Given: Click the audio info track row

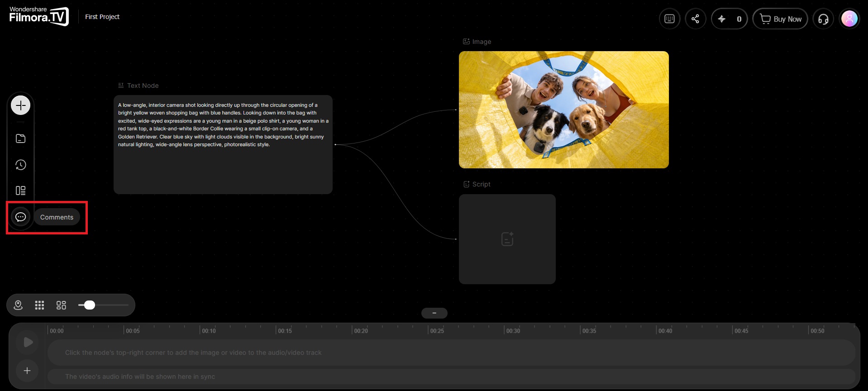Looking at the screenshot, I should tap(451, 377).
